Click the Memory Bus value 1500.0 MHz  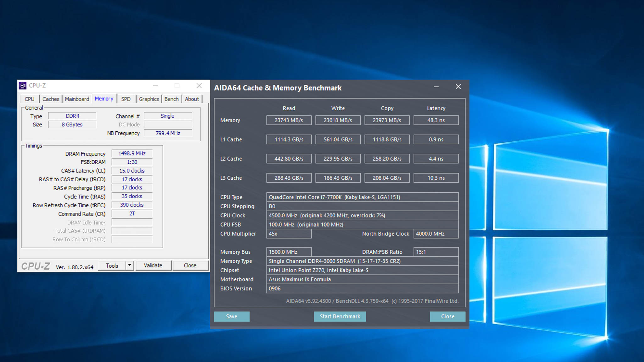coord(289,252)
